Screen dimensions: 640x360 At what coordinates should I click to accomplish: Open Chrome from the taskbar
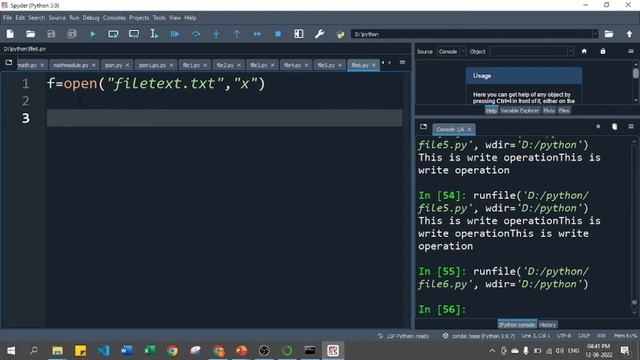point(173,350)
